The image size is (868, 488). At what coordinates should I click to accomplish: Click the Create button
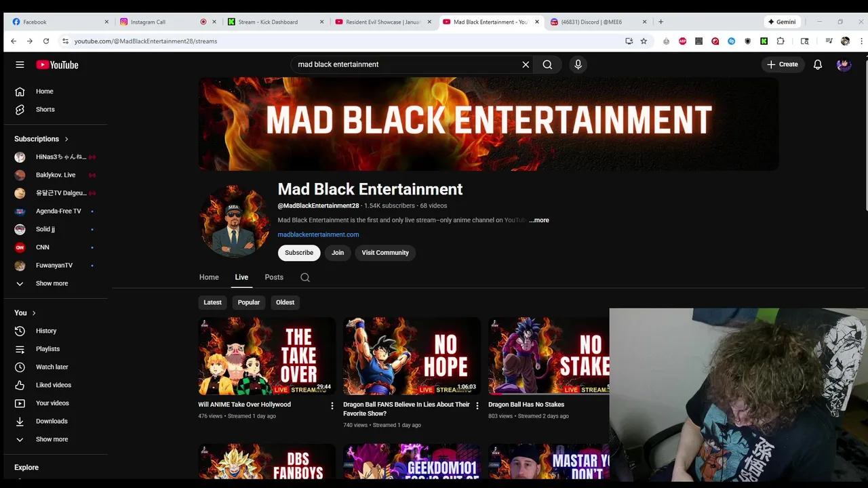click(x=783, y=64)
